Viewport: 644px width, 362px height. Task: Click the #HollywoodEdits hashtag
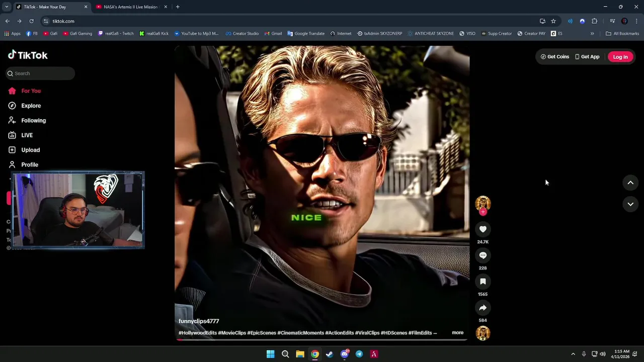tap(198, 333)
